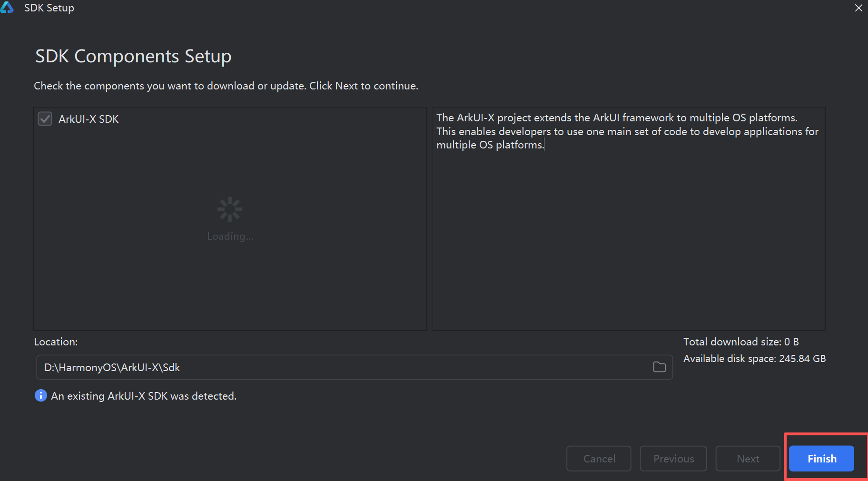Click the blue info icon near detection message

pyautogui.click(x=41, y=395)
